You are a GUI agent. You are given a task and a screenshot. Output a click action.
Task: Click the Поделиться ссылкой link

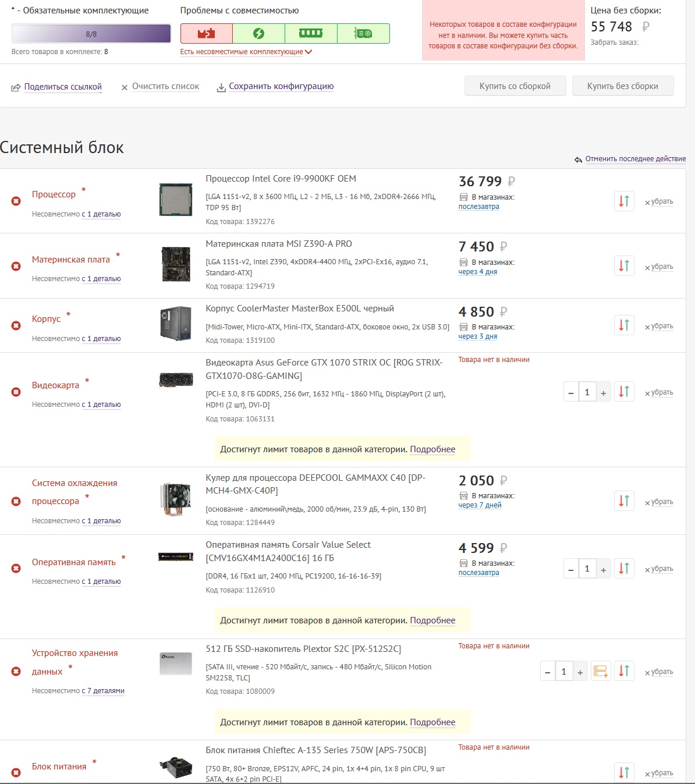coord(63,87)
